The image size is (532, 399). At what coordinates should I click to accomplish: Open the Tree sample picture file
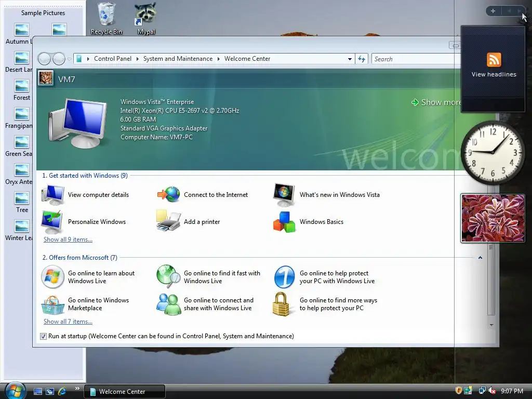click(x=22, y=202)
